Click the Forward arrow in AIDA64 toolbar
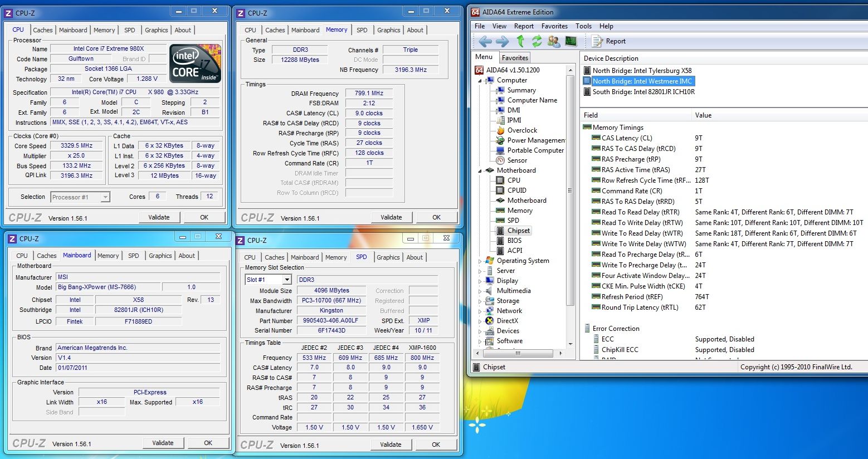Image resolution: width=868 pixels, height=459 pixels. (x=502, y=41)
